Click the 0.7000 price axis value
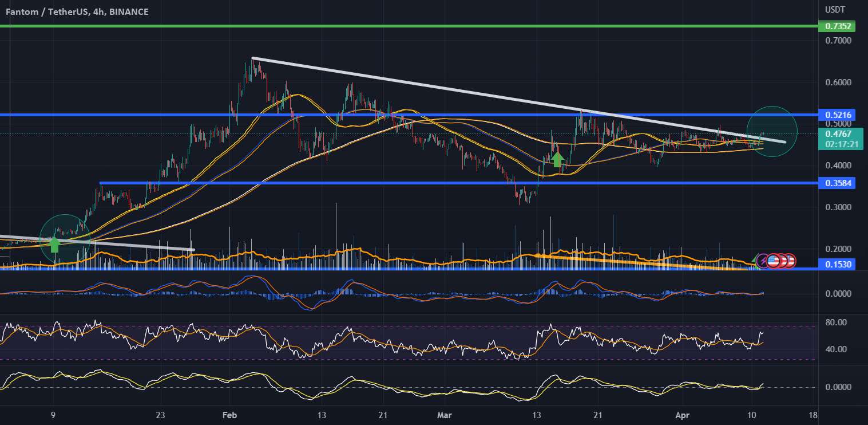This screenshot has height=425, width=868. tap(838, 41)
